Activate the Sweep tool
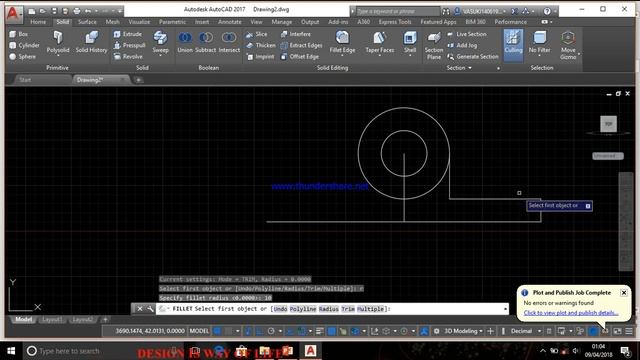The image size is (640, 360). point(160,43)
